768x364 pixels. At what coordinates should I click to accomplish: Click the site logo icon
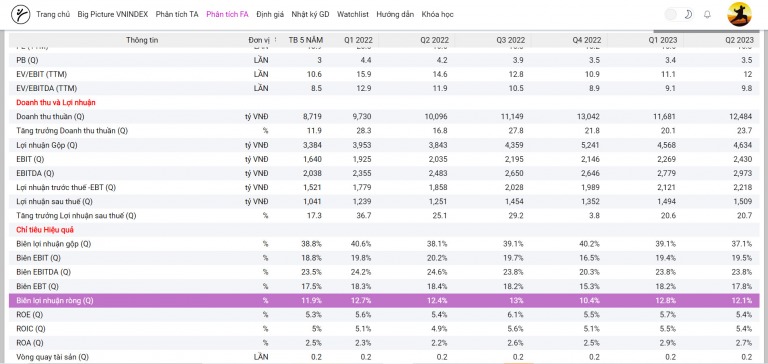tap(20, 14)
